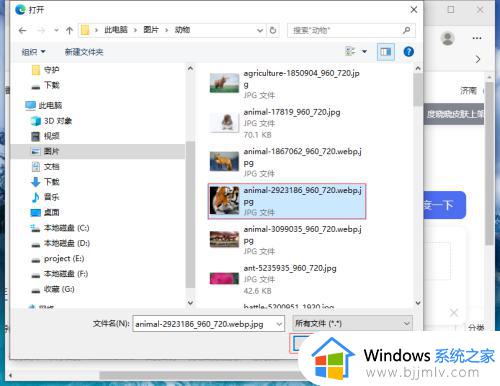
Task: Open 文档 in the sidebar
Action: (x=45, y=167)
